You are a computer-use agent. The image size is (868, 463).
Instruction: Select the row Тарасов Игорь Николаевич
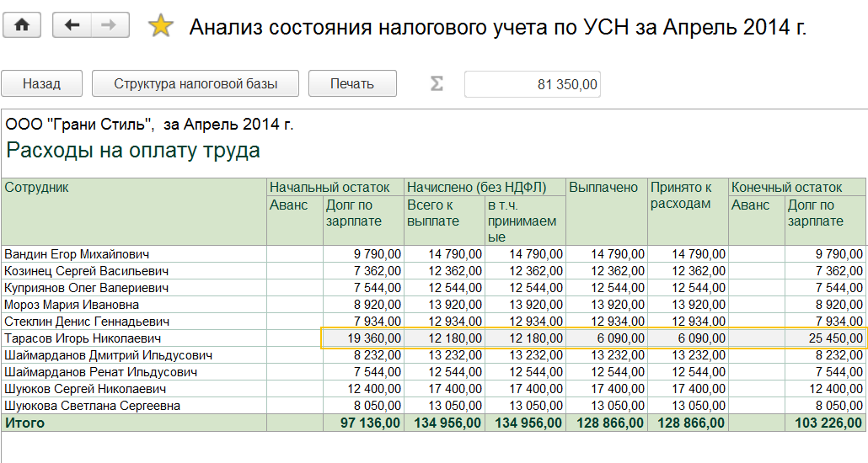tap(83, 338)
